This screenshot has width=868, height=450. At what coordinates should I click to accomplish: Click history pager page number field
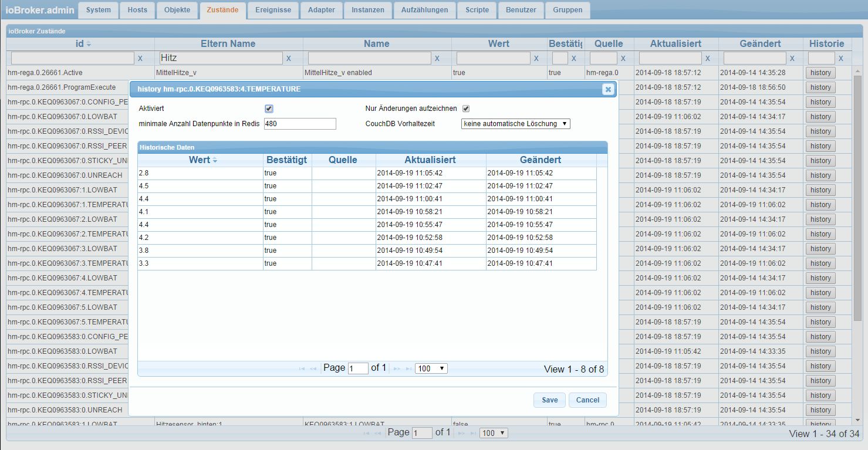point(358,368)
